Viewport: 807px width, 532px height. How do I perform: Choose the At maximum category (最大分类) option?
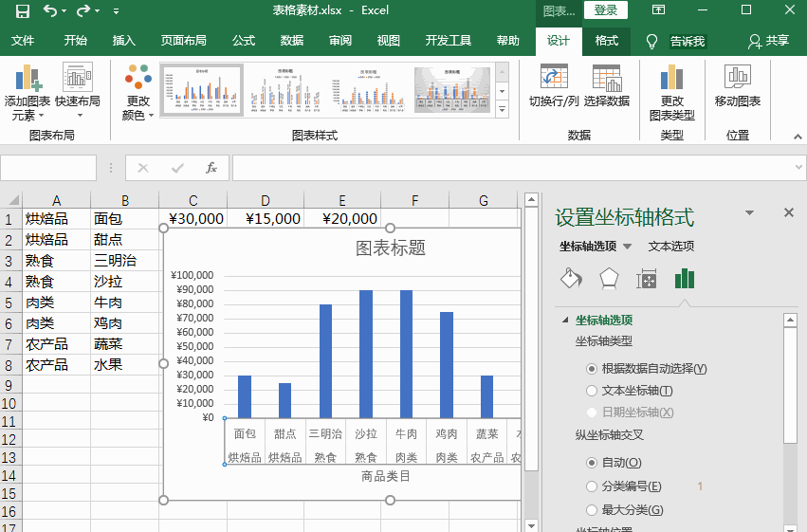(593, 510)
